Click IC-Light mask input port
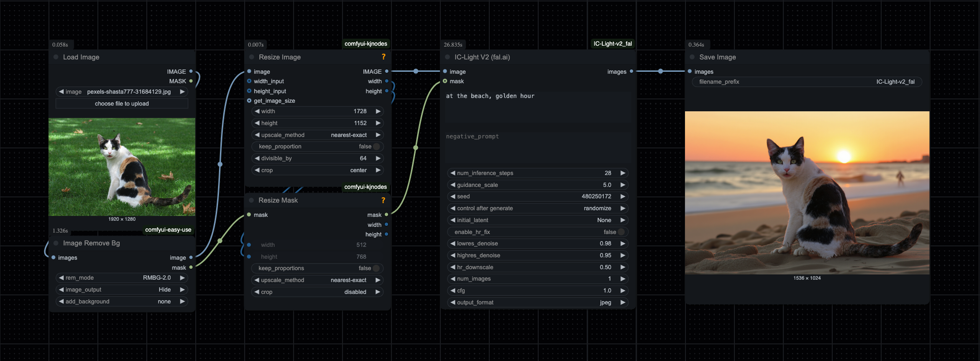The image size is (980, 361). click(x=445, y=81)
